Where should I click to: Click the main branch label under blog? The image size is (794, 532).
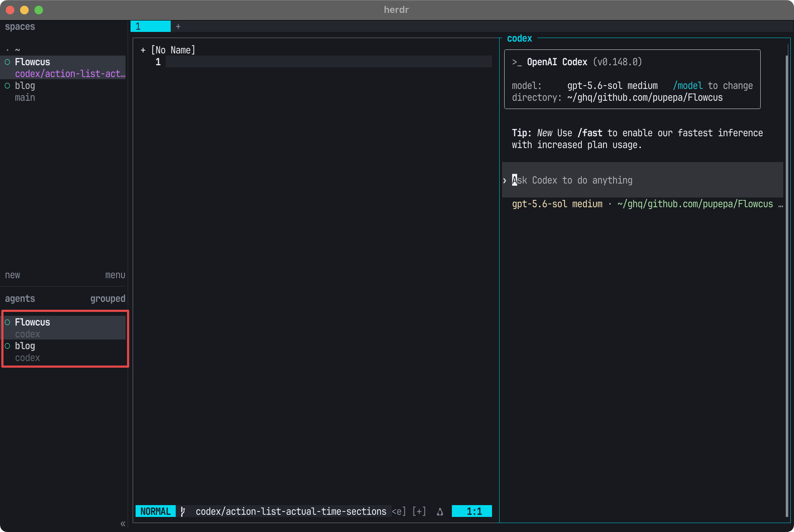point(25,98)
